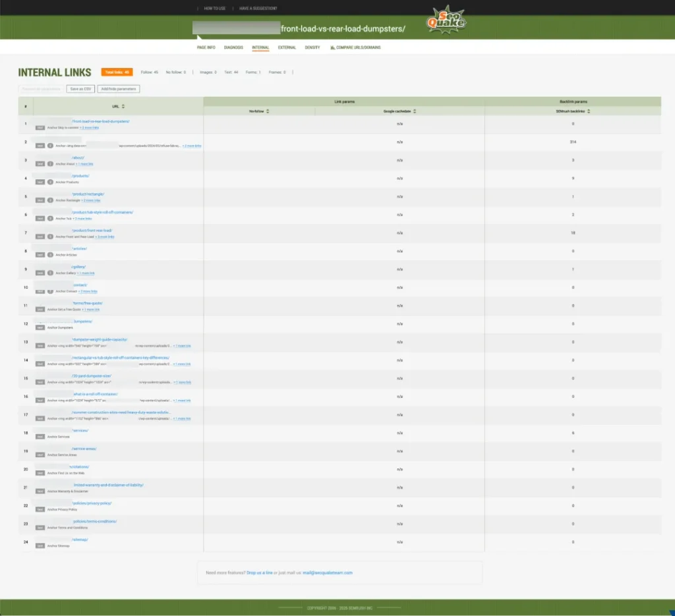
Task: Click the 314 SEMrush backlinks value
Action: click(573, 142)
